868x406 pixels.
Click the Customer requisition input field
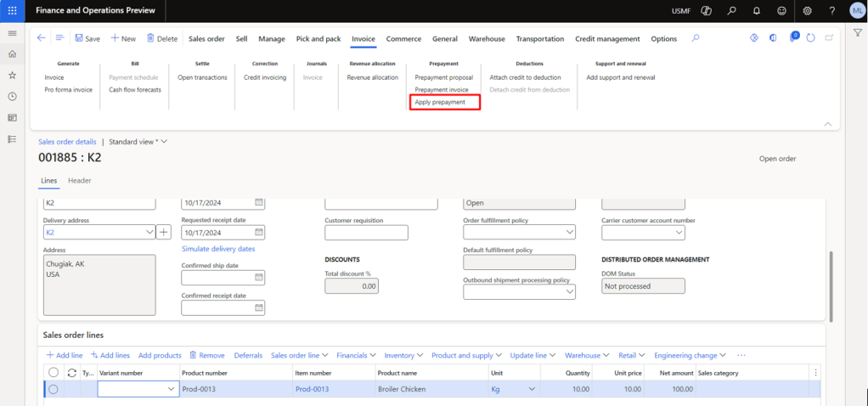366,233
